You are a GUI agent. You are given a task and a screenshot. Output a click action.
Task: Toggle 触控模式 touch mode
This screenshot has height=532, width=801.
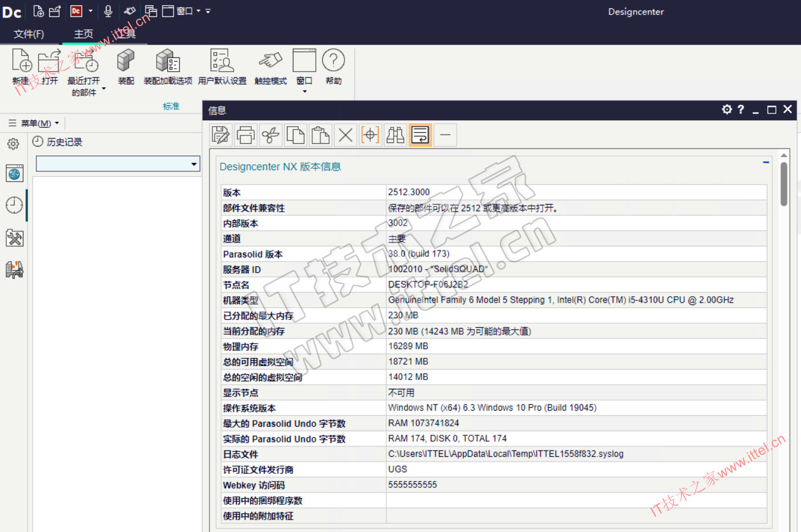click(x=270, y=67)
